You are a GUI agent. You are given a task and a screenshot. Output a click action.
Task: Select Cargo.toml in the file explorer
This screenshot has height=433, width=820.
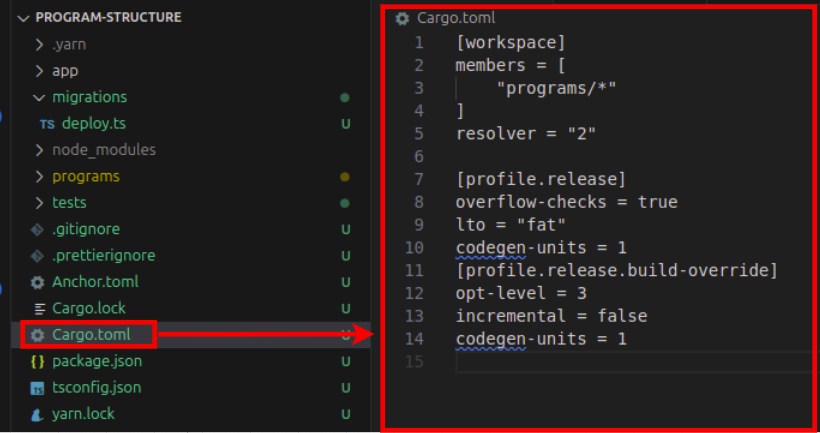click(x=91, y=334)
